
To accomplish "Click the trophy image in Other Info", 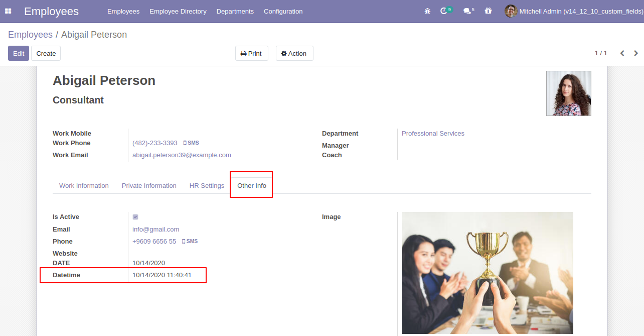I will pos(488,273).
